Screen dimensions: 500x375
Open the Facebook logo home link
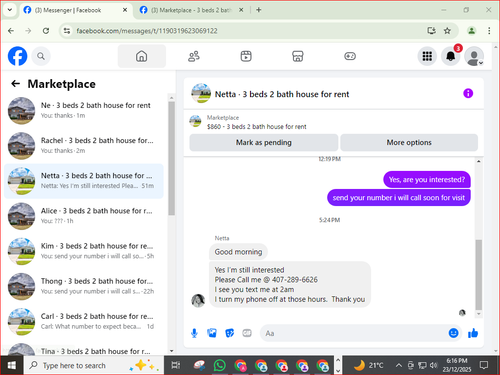(17, 56)
